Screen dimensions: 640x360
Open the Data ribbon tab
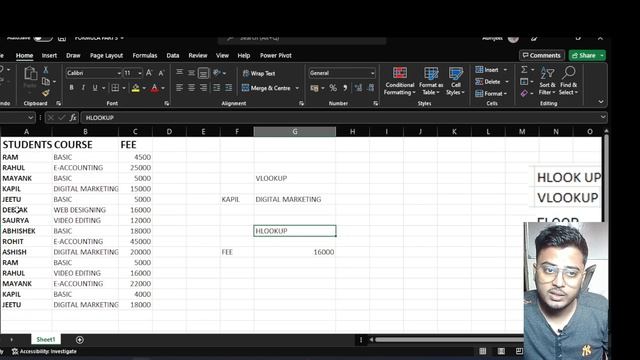pyautogui.click(x=173, y=56)
